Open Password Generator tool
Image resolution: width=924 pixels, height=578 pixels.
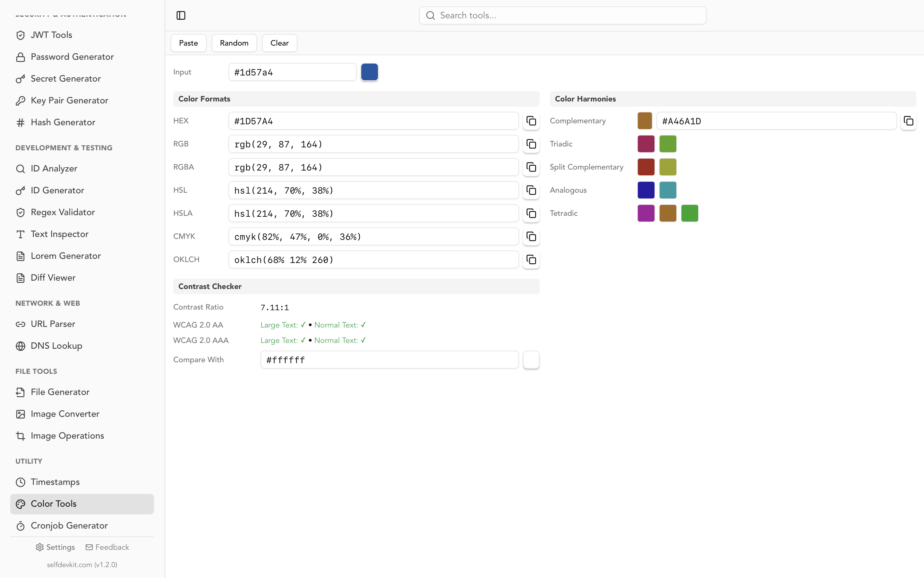click(82, 57)
